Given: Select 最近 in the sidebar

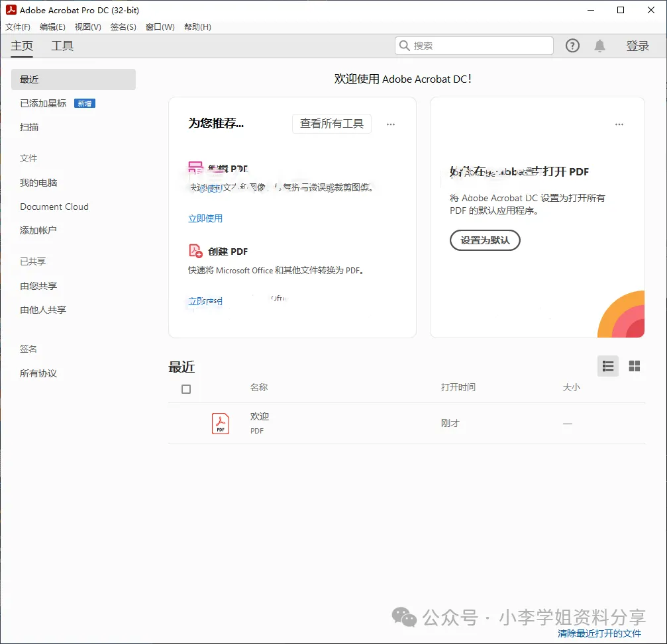Looking at the screenshot, I should pos(73,79).
